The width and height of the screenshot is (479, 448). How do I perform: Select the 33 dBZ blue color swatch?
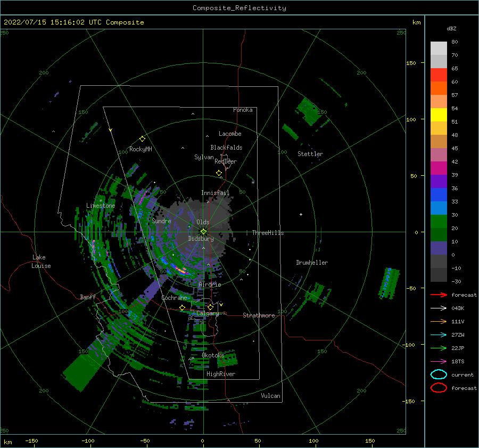tap(439, 195)
